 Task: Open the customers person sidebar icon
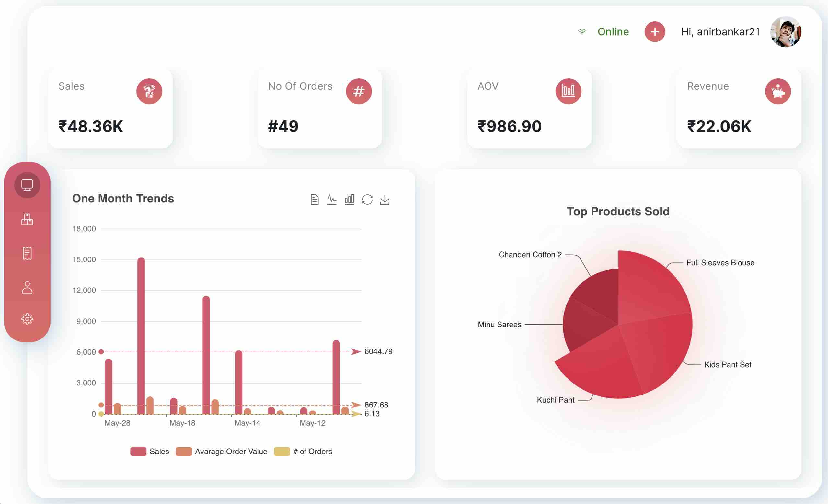(27, 288)
